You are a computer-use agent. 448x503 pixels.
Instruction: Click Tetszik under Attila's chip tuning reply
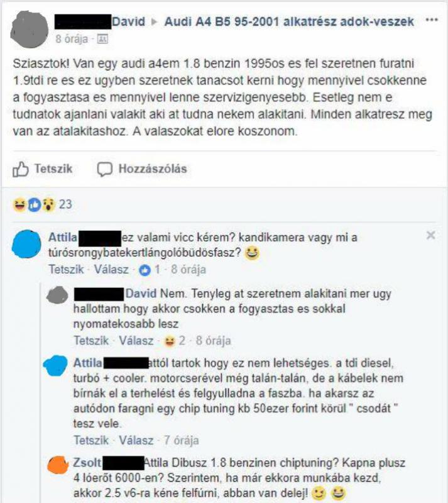coord(91,441)
